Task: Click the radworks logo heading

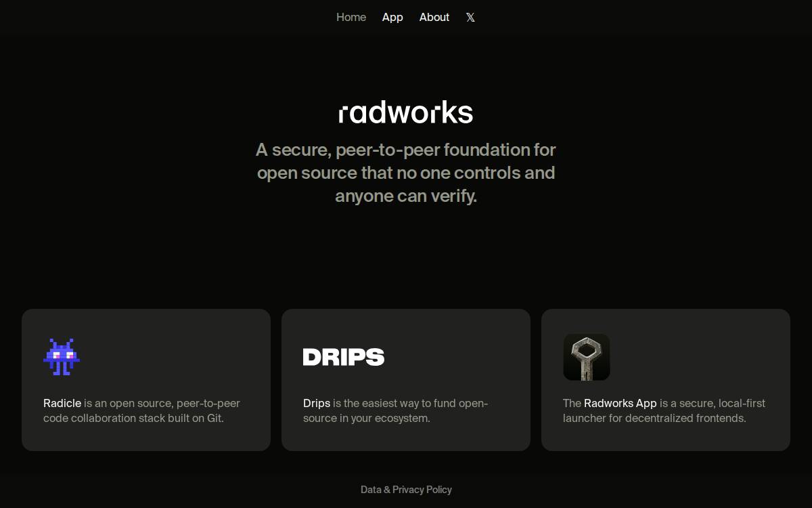Action: point(406,112)
